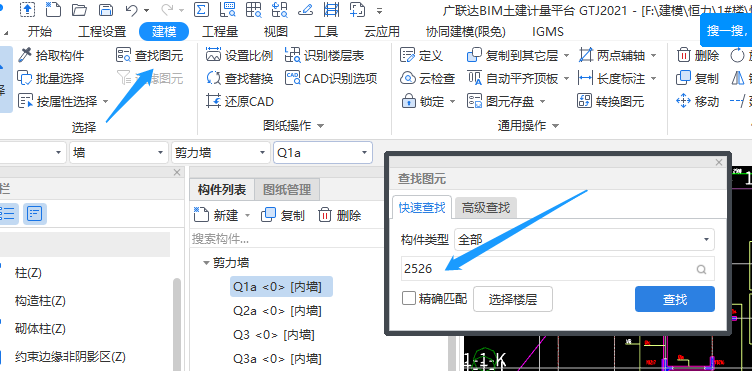Open 构件类型 全部 combo box

584,239
